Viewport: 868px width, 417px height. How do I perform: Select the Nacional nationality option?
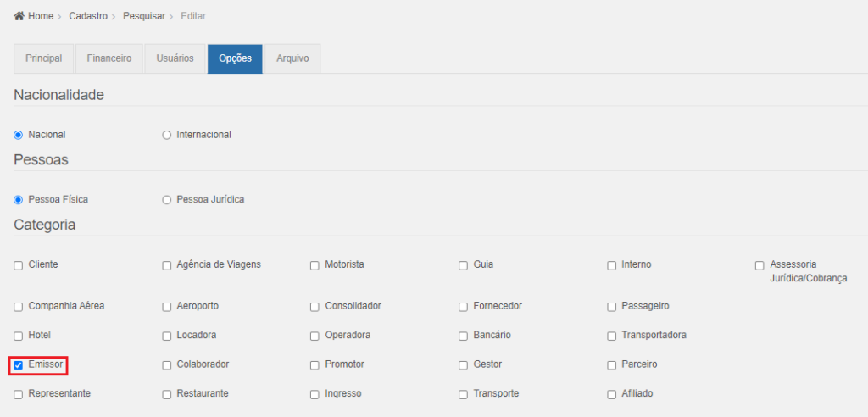tap(19, 135)
